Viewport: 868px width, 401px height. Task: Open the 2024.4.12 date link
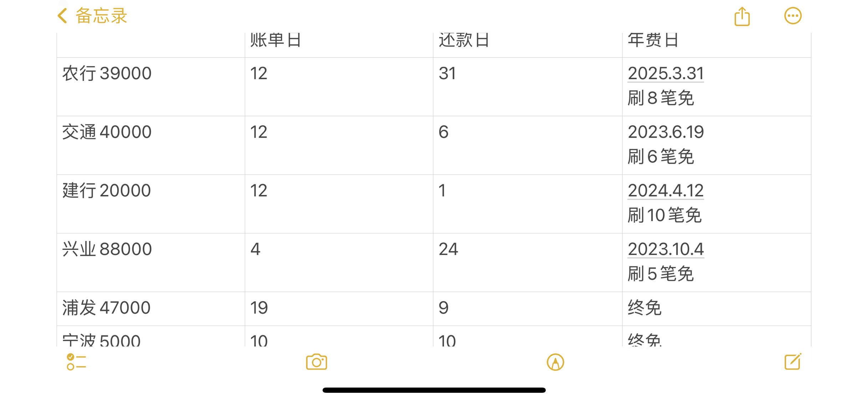pyautogui.click(x=666, y=191)
